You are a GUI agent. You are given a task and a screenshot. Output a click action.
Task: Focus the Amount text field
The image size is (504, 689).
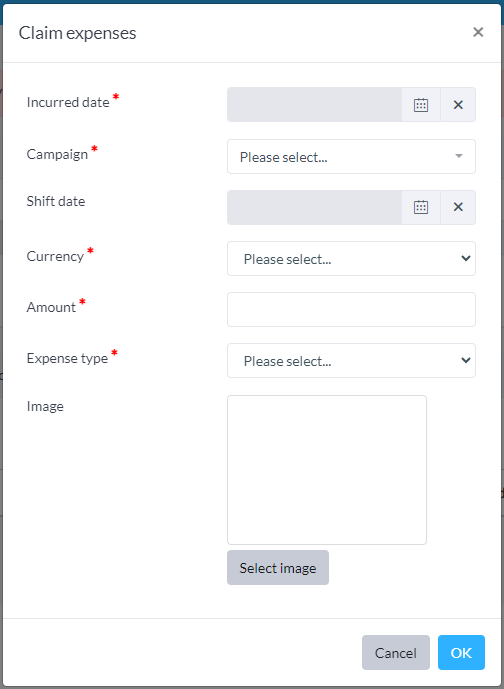coord(351,309)
